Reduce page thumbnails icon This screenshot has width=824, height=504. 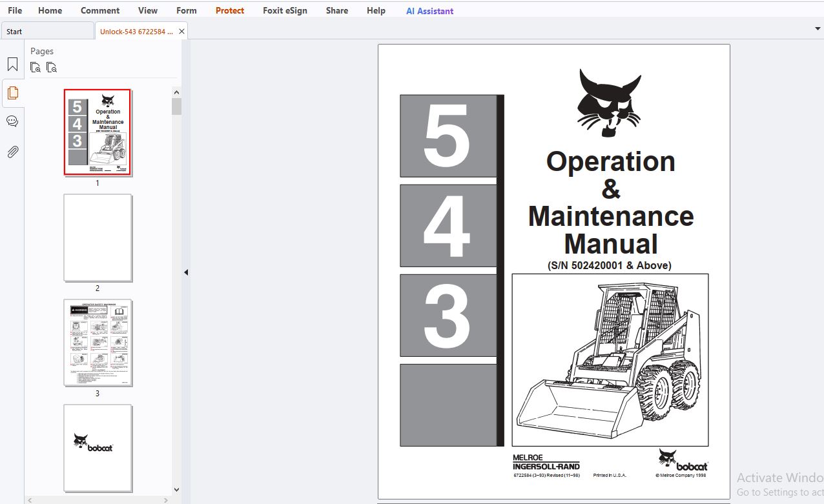(x=52, y=67)
